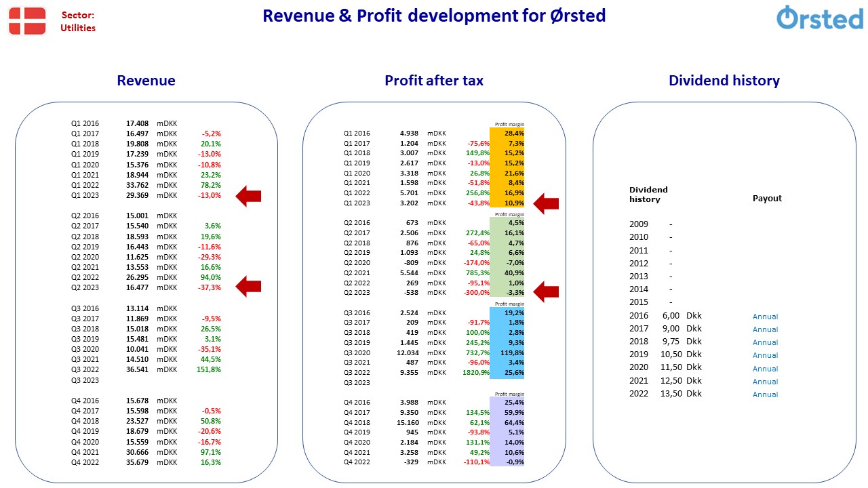Viewport: 868px width, 488px height.
Task: Click the 59,9% profit margin cell
Action: [507, 412]
